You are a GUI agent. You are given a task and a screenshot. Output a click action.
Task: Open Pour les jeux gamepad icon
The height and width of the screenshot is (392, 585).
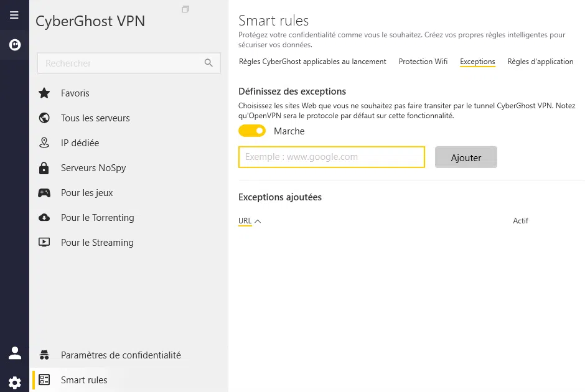click(44, 193)
